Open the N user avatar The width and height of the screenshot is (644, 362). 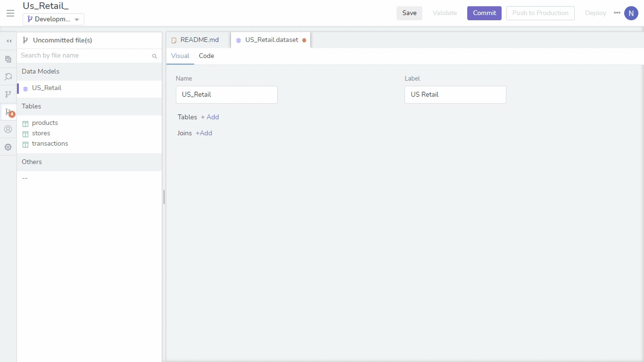click(x=631, y=13)
